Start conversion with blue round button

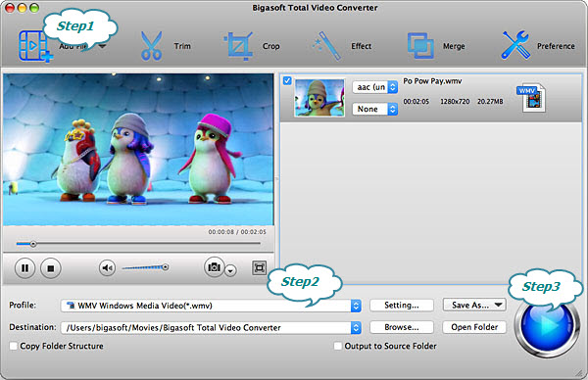point(547,325)
